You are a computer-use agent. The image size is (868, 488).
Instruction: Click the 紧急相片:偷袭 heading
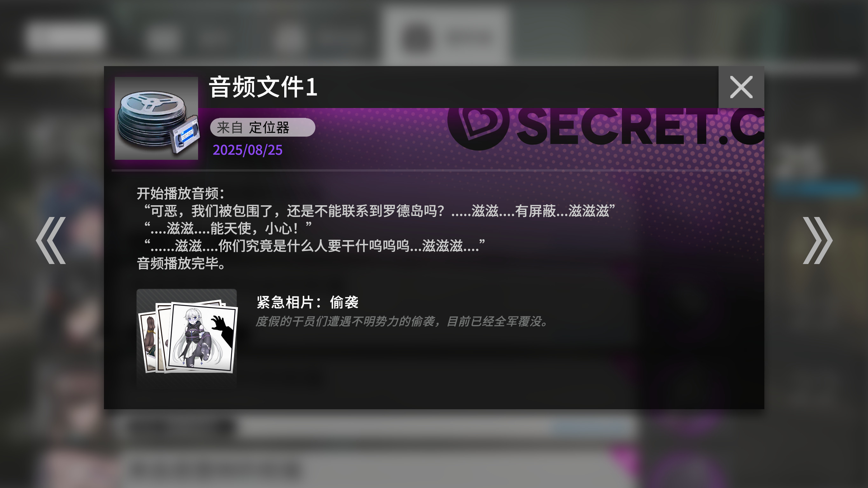(x=307, y=302)
